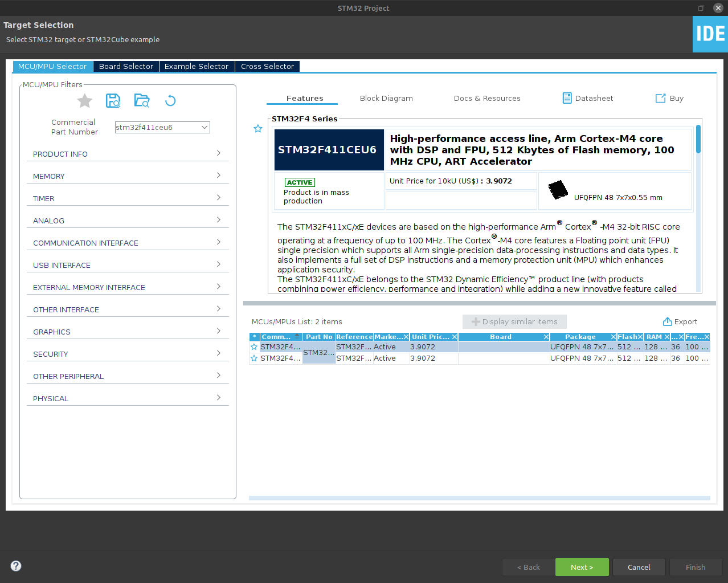
Task: Expand the COMMUNICATION INTERFACE filter section
Action: click(128, 243)
